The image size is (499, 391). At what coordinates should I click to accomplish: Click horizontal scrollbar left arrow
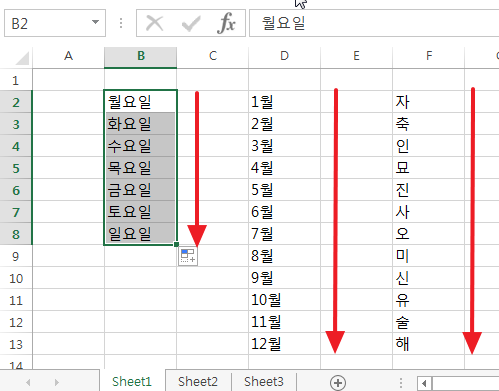pyautogui.click(x=424, y=383)
